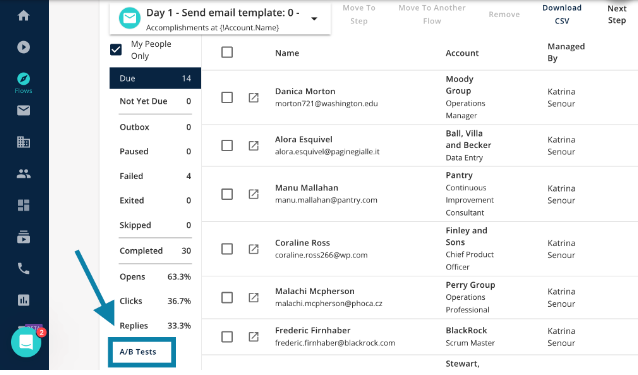Open the video library sidebar icon
The image size is (638, 375).
(24, 237)
